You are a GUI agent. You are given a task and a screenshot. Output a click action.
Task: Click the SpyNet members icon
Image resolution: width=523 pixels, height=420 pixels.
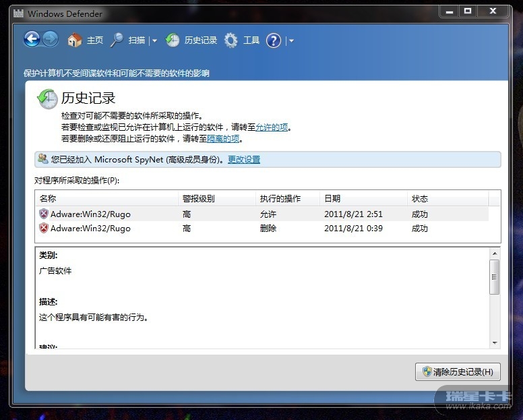tap(42, 159)
